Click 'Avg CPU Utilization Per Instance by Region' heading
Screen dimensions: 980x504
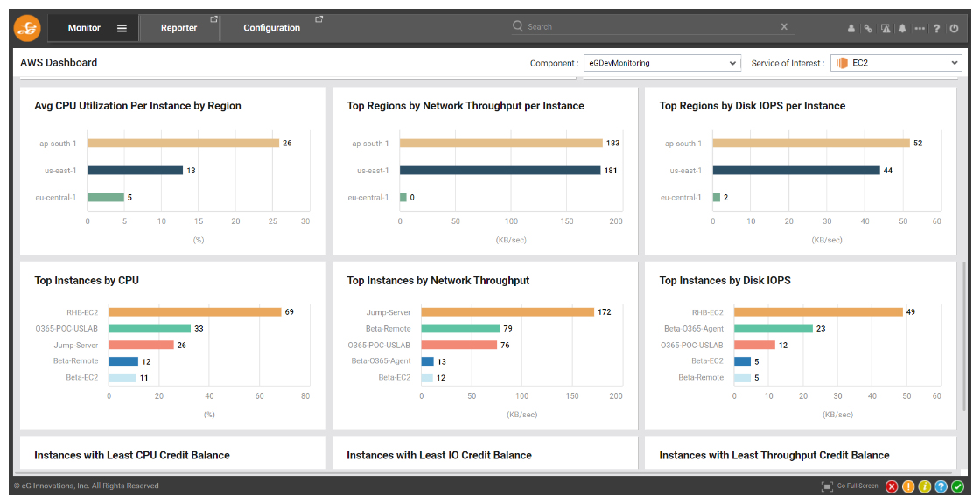point(137,106)
